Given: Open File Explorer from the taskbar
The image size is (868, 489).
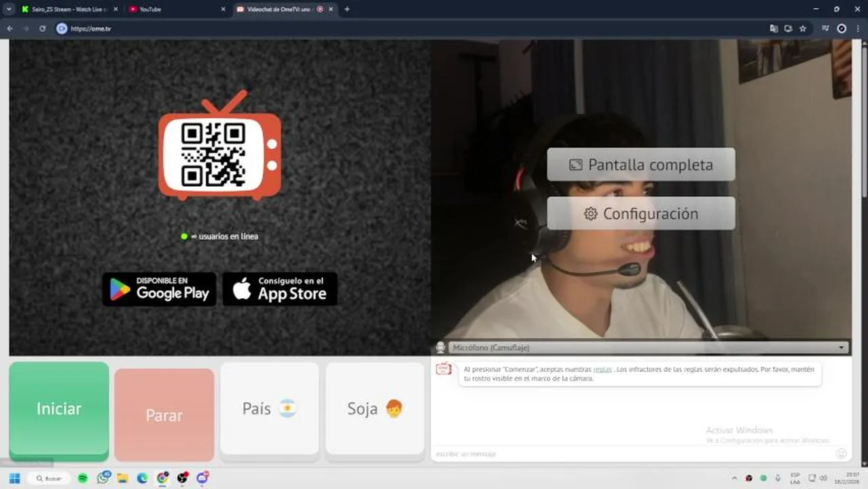Looking at the screenshot, I should click(x=122, y=478).
